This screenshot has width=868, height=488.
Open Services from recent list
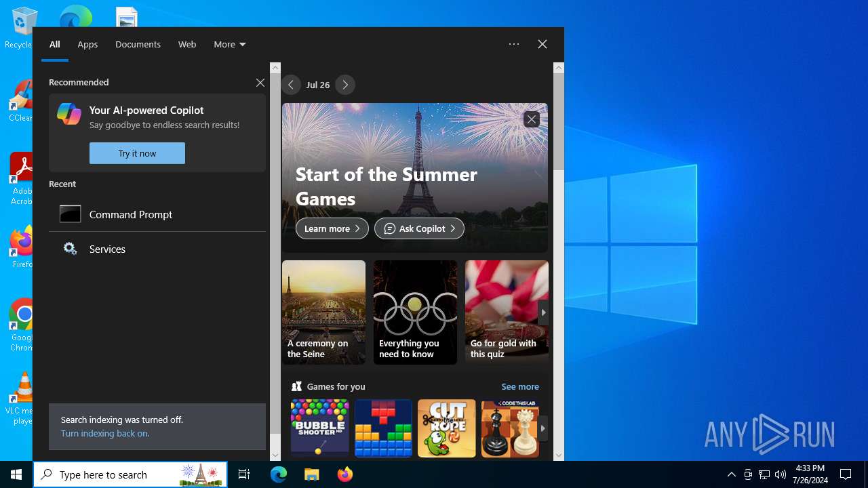click(157, 249)
